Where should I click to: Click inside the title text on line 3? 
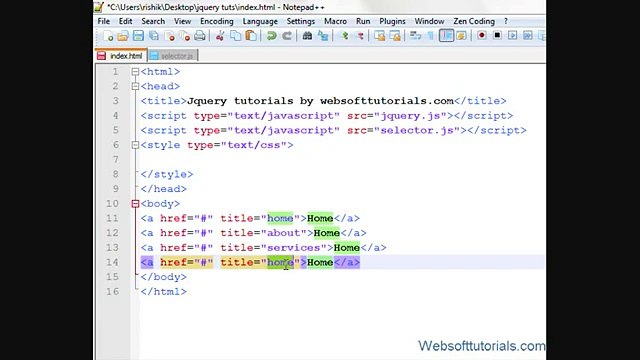320,101
